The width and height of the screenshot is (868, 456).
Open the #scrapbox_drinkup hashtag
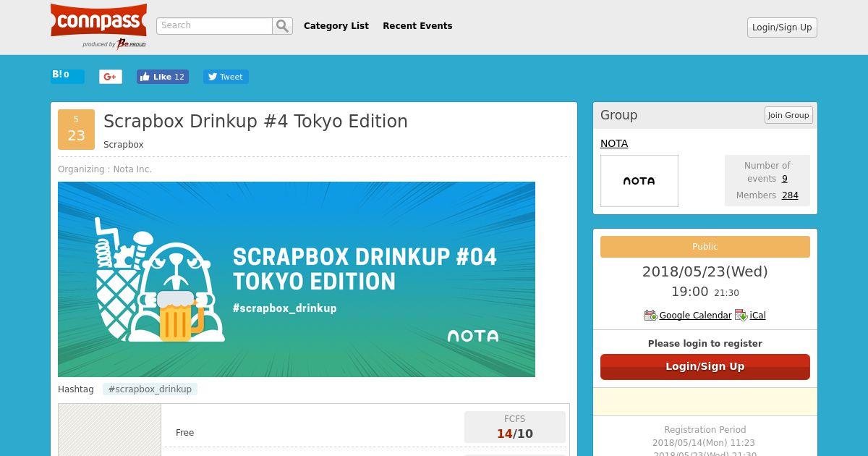(150, 389)
